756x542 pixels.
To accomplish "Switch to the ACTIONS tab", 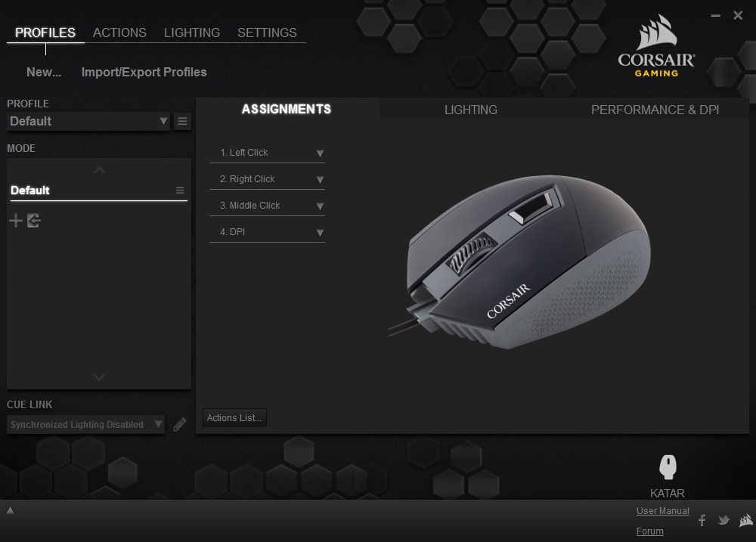I will click(119, 33).
